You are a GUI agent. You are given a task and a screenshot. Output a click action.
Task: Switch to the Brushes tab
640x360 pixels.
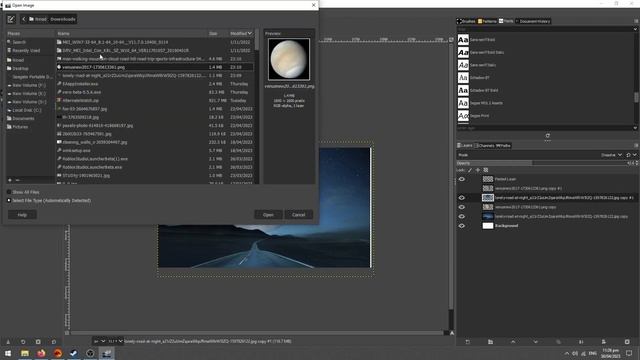[466, 21]
